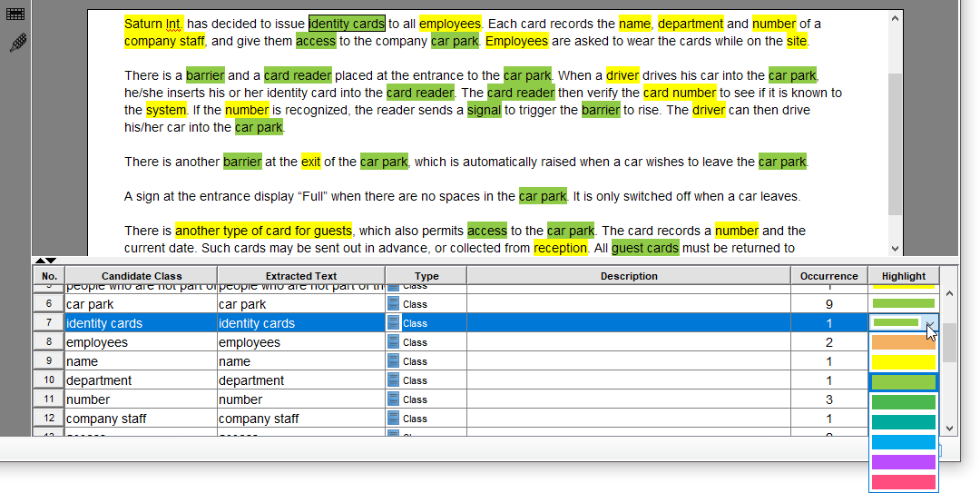The height and width of the screenshot is (493, 980).
Task: Click the class icon in number row
Action: [393, 399]
